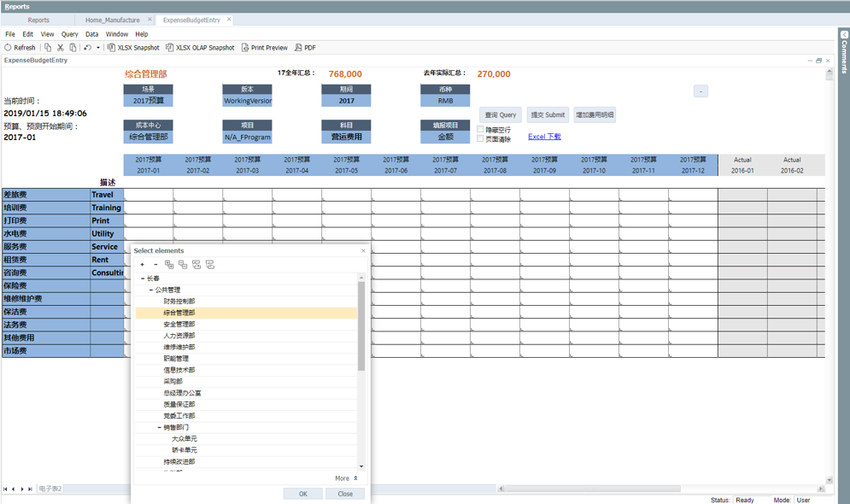
Task: Click the Copy icon in the toolbar
Action: click(48, 48)
